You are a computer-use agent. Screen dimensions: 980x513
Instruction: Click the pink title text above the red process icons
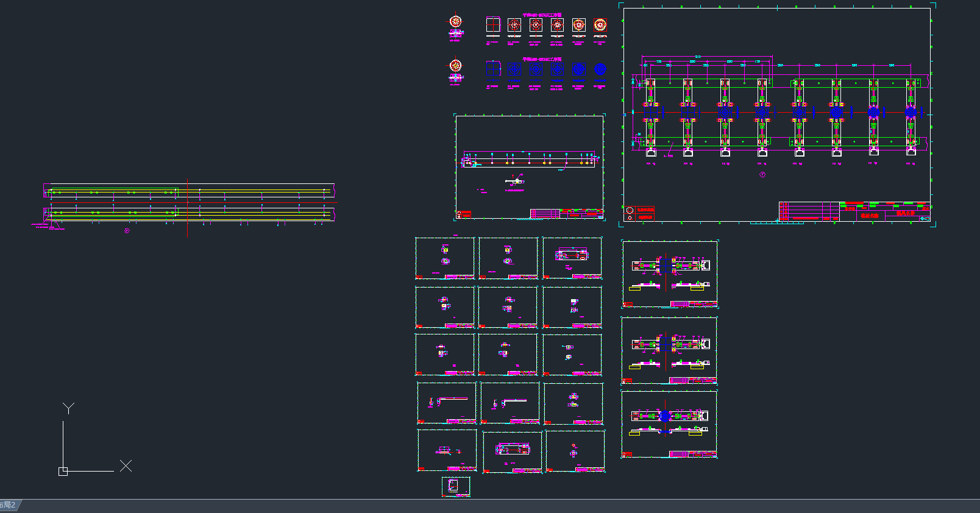coord(542,15)
